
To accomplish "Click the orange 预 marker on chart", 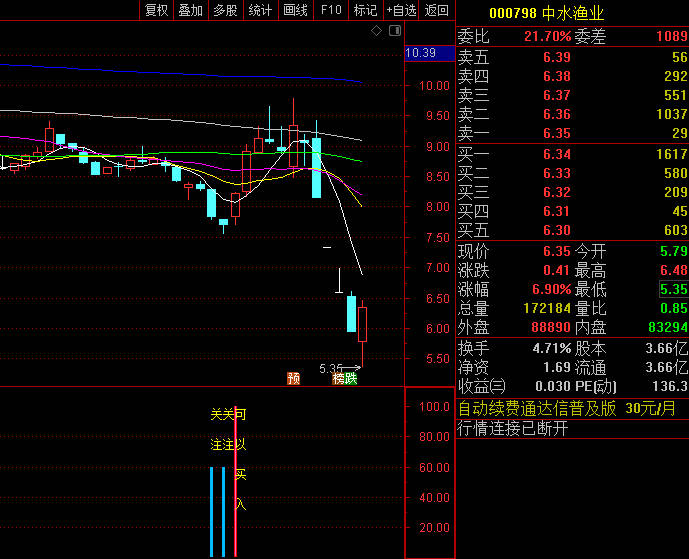I will click(x=294, y=378).
